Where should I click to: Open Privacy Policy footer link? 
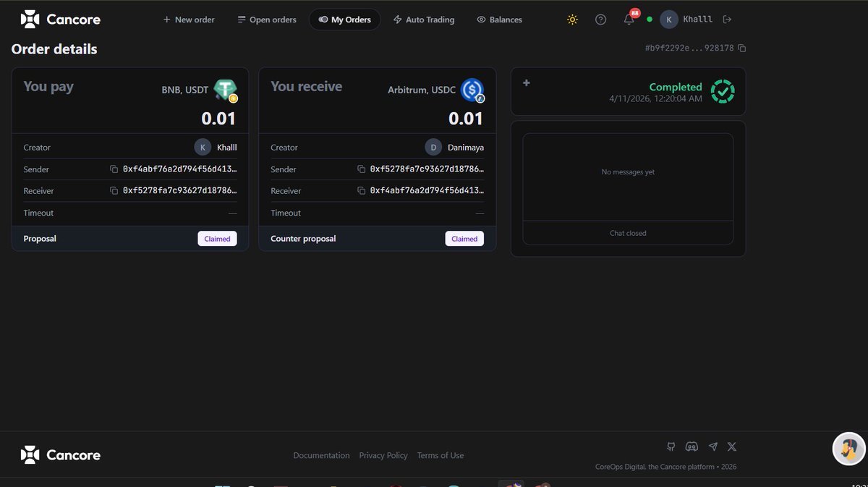[x=383, y=455]
